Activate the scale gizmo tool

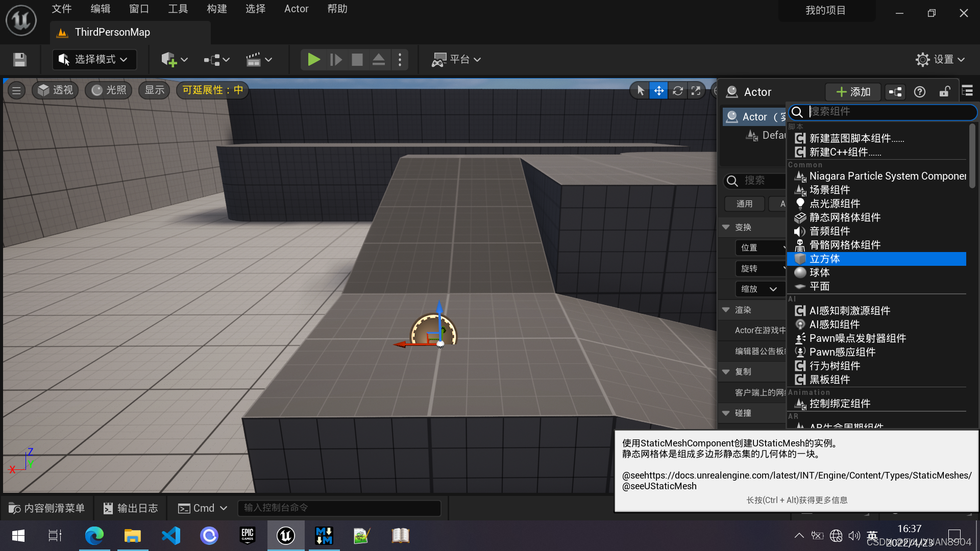696,91
